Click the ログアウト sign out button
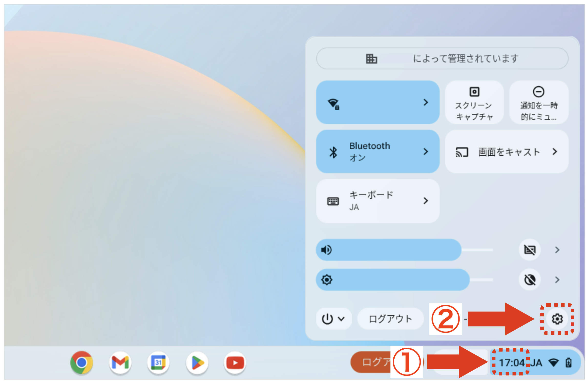This screenshot has height=384, width=588. pos(390,319)
